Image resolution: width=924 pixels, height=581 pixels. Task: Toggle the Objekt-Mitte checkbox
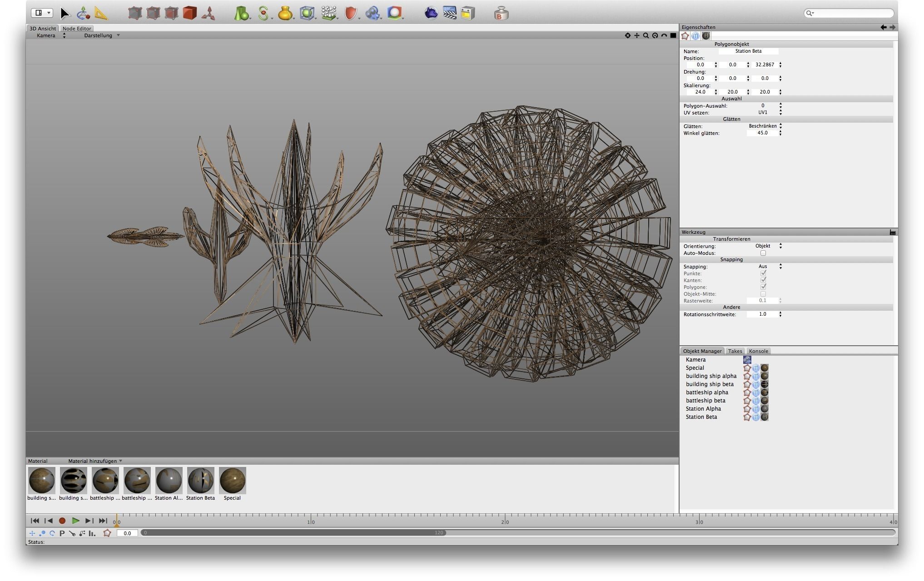(763, 294)
